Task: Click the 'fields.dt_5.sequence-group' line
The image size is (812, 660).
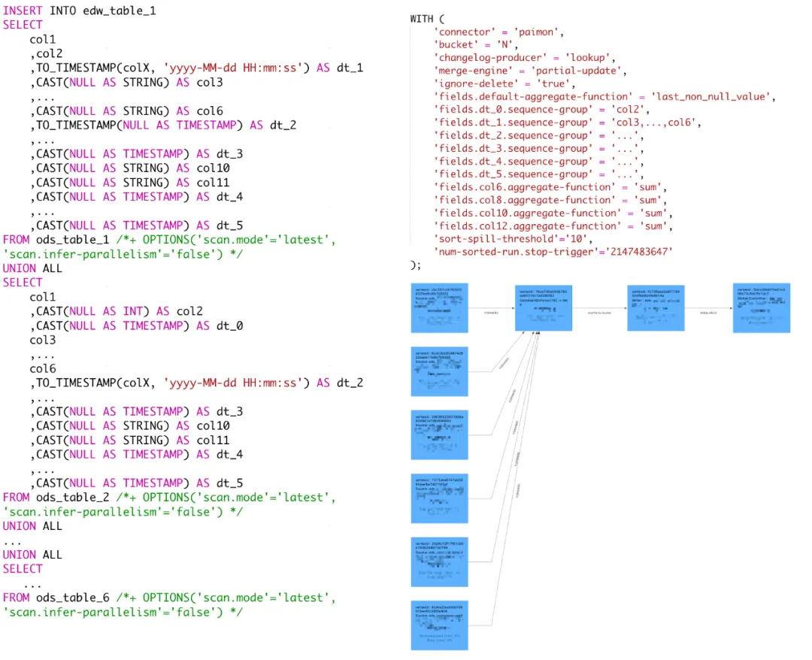Action: [x=539, y=174]
